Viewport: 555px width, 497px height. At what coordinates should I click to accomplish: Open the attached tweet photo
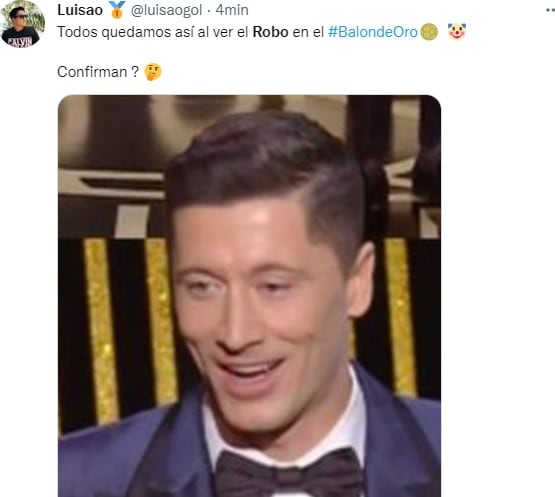(250, 296)
